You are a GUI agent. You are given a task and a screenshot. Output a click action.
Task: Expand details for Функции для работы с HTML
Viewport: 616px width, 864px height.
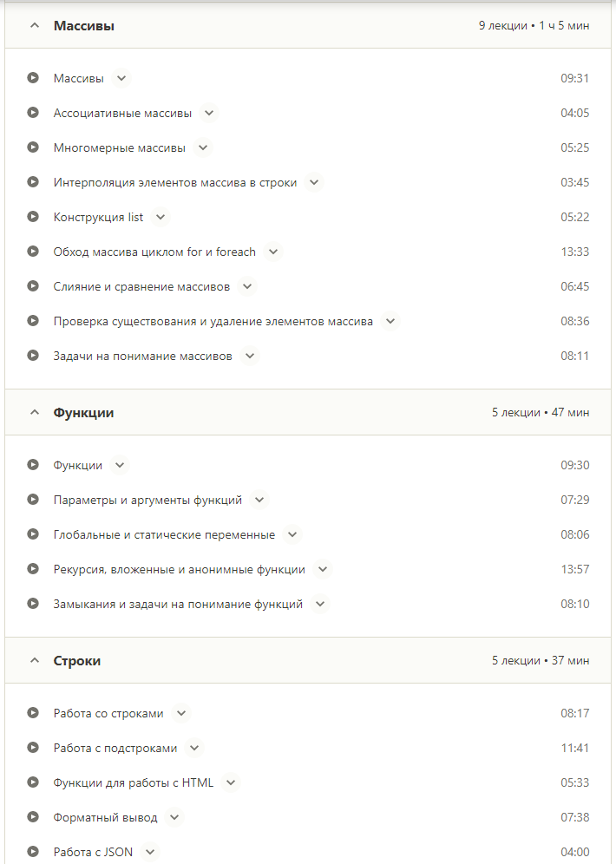230,782
